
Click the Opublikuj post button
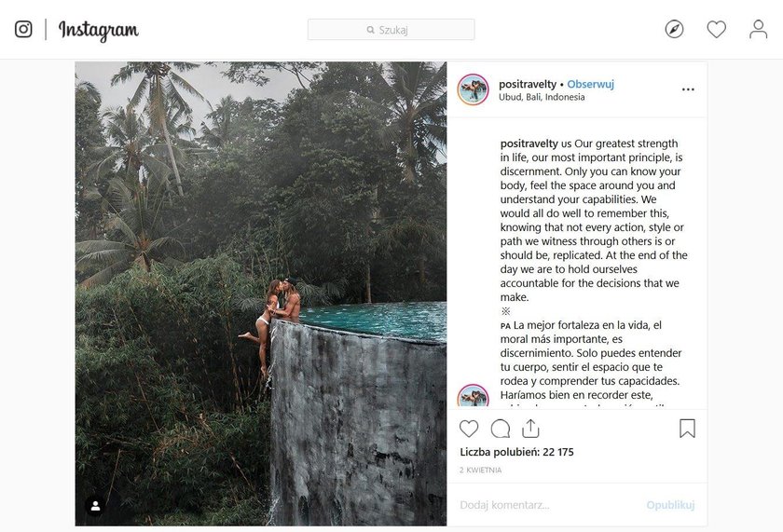(x=670, y=505)
